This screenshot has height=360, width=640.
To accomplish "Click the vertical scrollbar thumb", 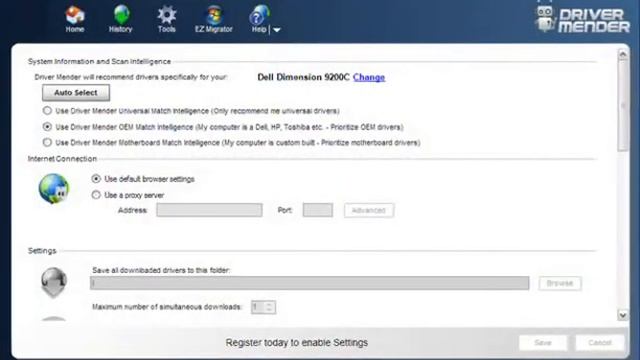I will tap(622, 105).
